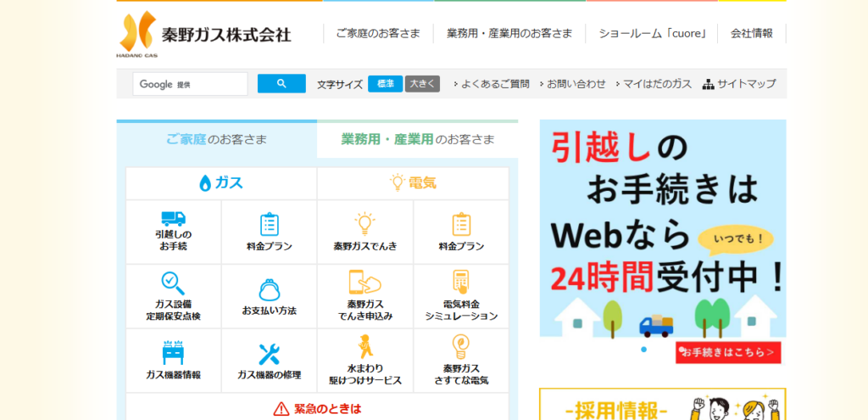Screen dimensions: 868x420
Task: Open 業務用・産業用のお客さま top menu
Action: (x=509, y=33)
